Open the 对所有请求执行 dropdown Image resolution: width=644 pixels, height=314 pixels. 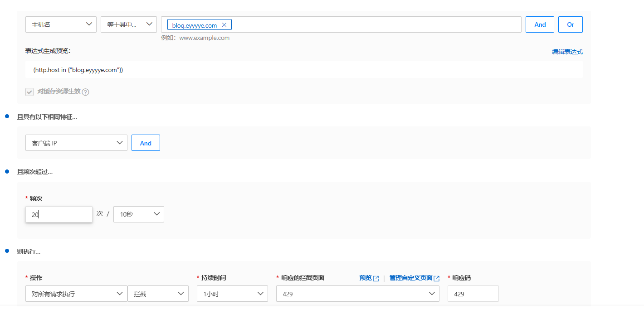coord(76,294)
